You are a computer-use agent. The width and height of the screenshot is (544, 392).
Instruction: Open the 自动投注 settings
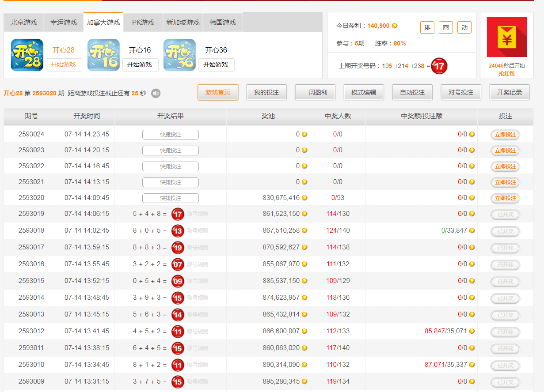click(x=412, y=92)
